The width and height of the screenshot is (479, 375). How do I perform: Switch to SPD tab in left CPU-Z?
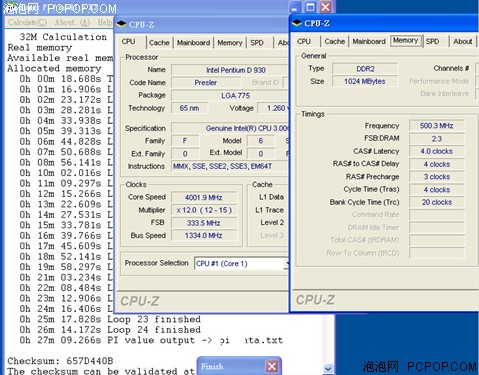(257, 43)
